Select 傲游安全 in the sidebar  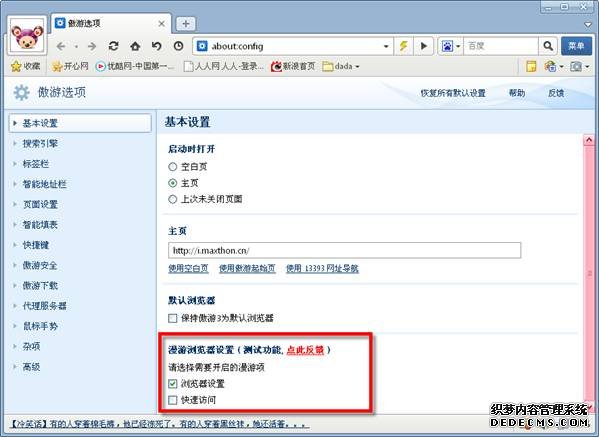[40, 265]
